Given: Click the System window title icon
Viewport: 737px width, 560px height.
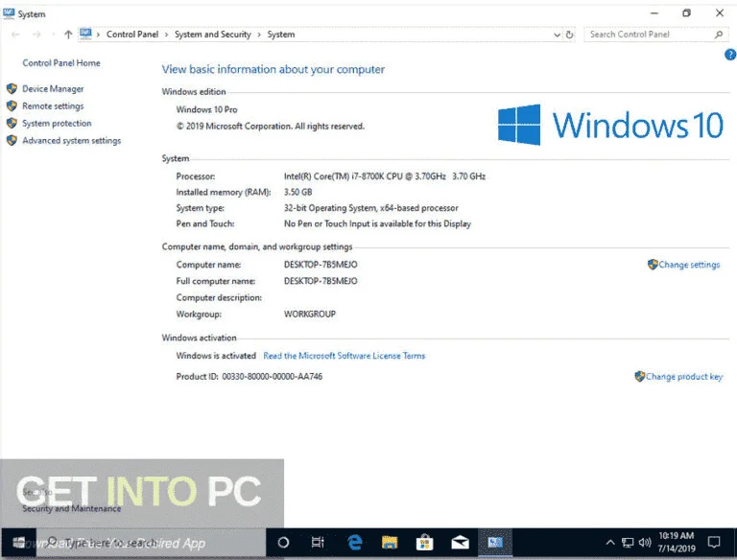Looking at the screenshot, I should tap(9, 13).
